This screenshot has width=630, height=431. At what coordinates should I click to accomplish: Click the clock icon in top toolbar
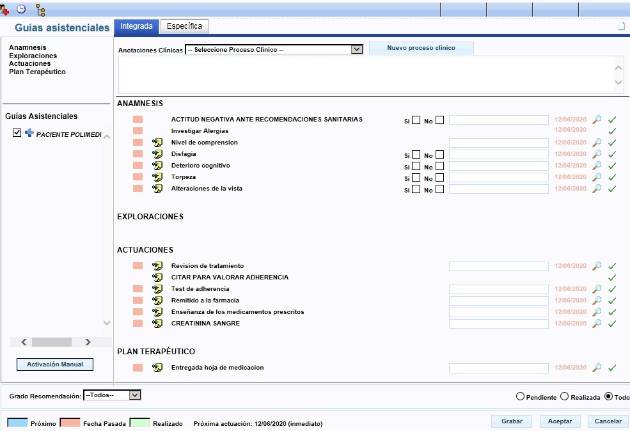(x=22, y=8)
